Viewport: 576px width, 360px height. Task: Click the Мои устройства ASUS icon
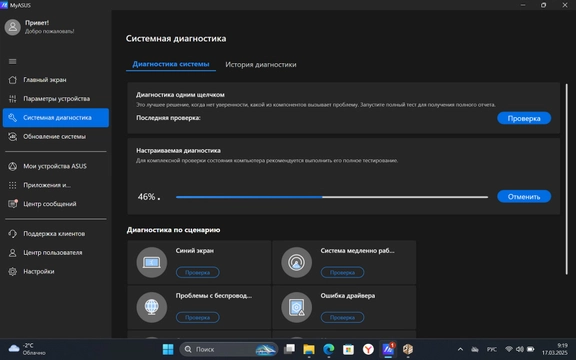[x=12, y=166]
